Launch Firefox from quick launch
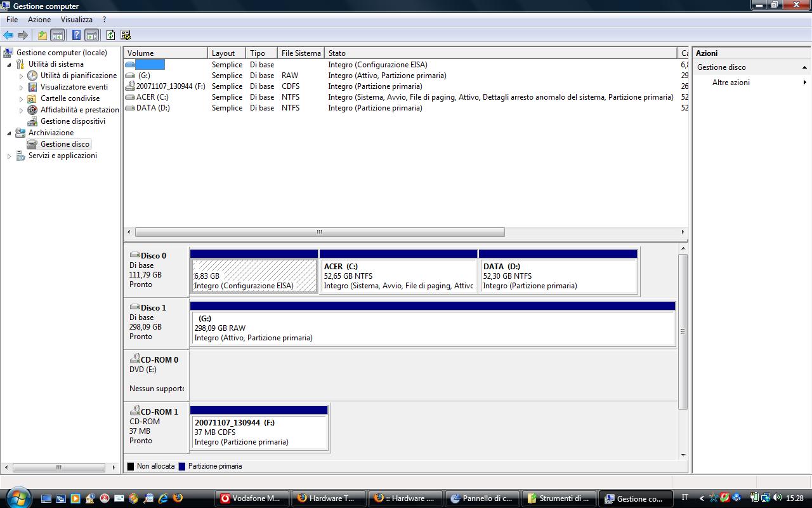812x508 pixels. [178, 498]
